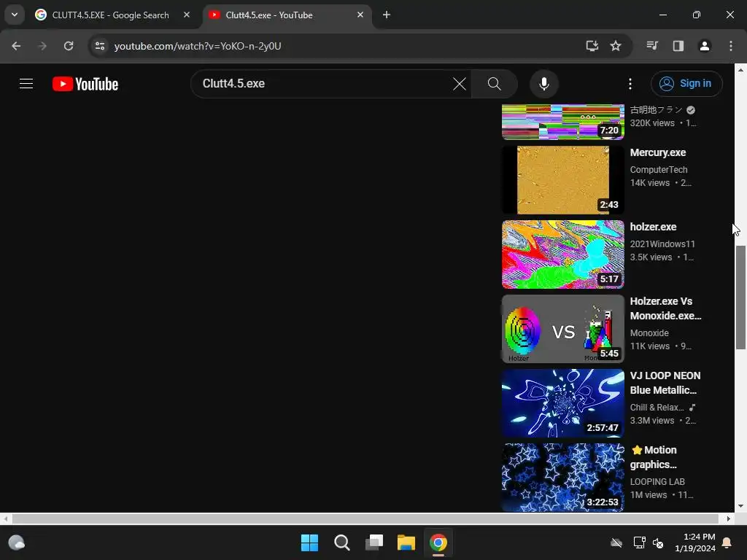Click the network monitor icon in tray
Screen dimensions: 747x560
pos(639,542)
